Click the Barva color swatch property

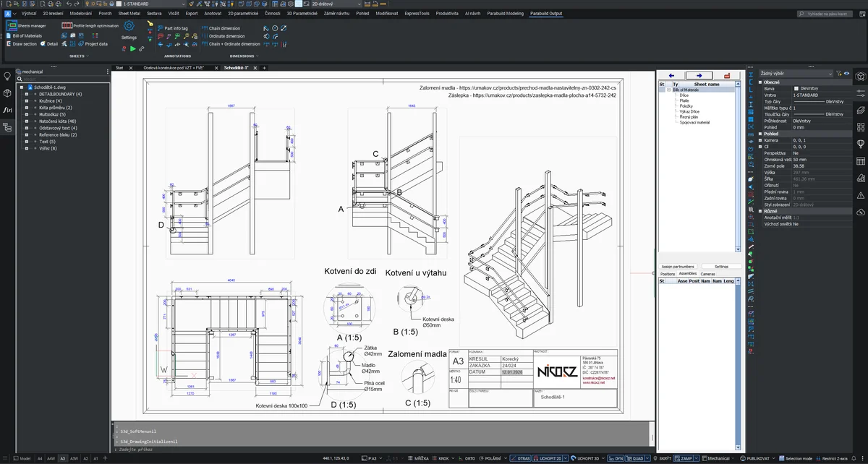tap(796, 88)
